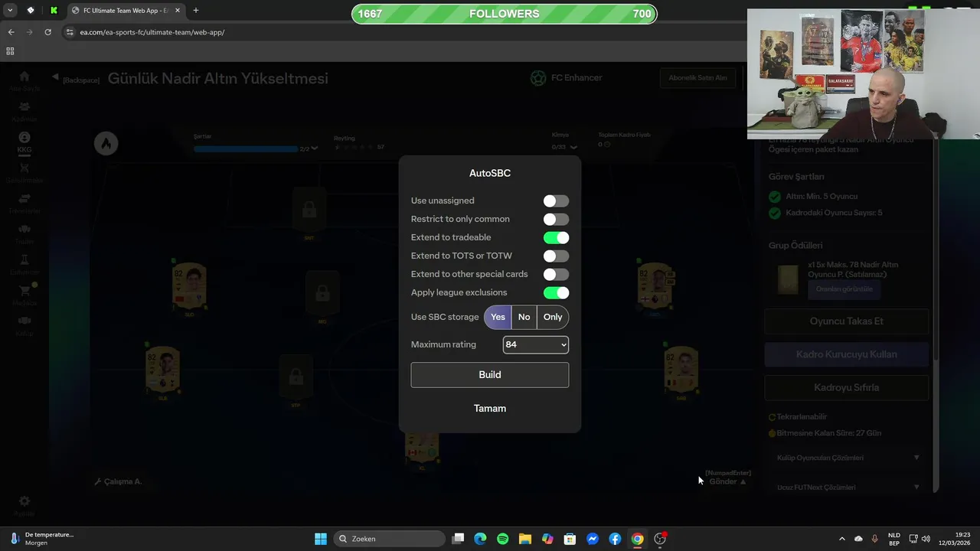Open the browser apps grid icon

tap(10, 51)
